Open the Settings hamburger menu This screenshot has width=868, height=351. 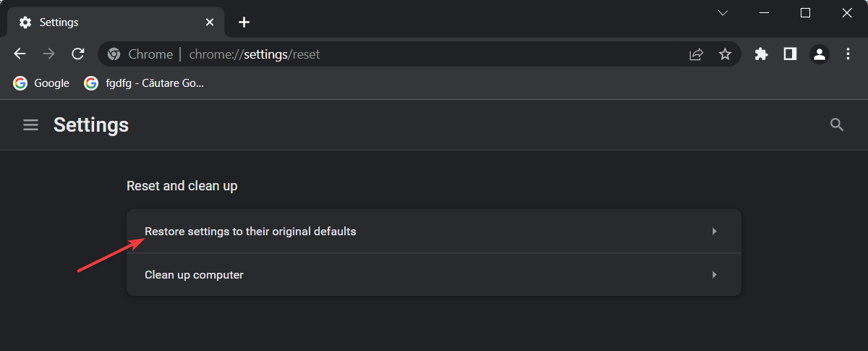click(30, 125)
